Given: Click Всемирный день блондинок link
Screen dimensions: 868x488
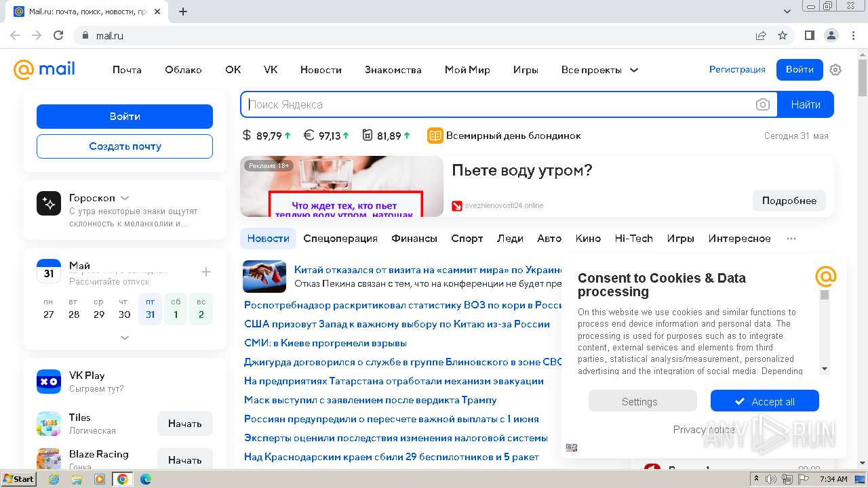Looking at the screenshot, I should (x=513, y=136).
